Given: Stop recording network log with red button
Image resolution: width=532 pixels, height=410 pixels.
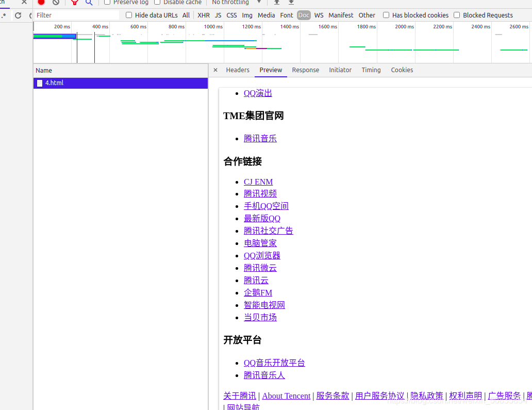Looking at the screenshot, I should 41,2.
